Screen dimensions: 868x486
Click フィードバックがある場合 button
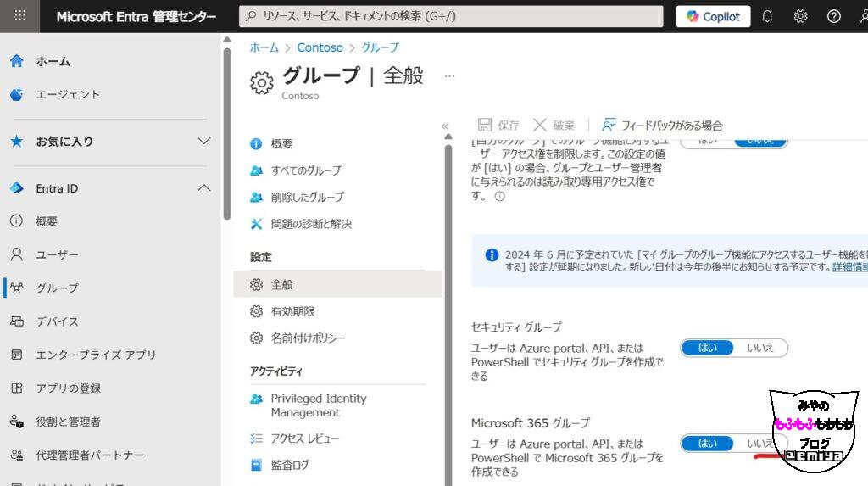click(x=662, y=126)
